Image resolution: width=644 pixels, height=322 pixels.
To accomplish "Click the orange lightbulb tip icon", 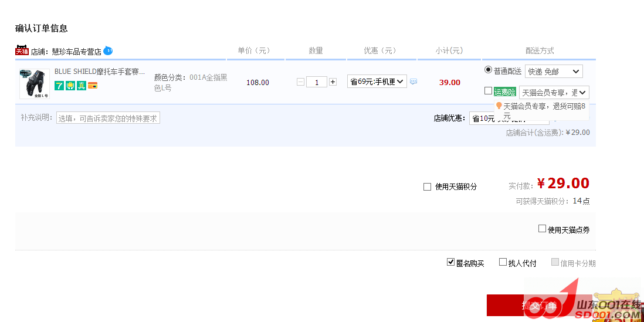I will click(499, 106).
